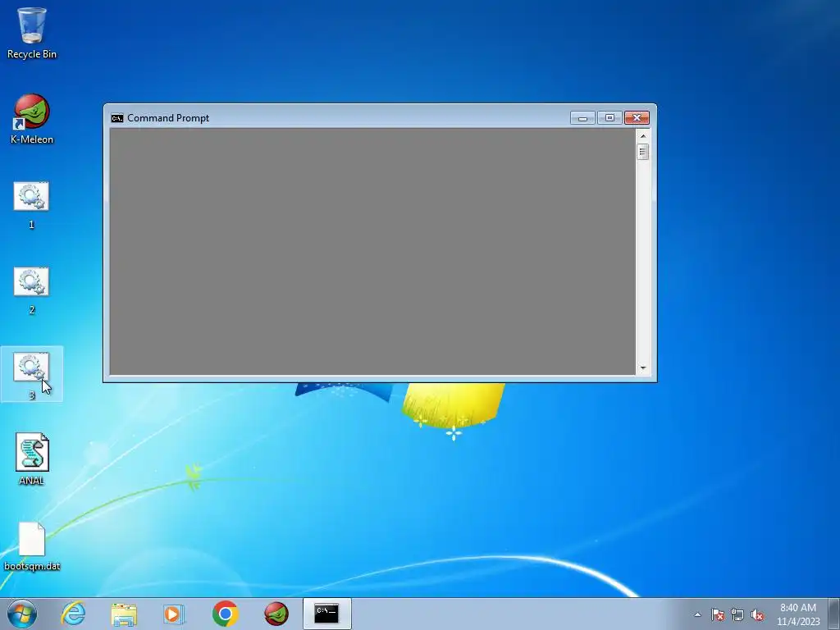Select the ANAL script file icon
Screen dimensions: 840x630
tap(32, 459)
